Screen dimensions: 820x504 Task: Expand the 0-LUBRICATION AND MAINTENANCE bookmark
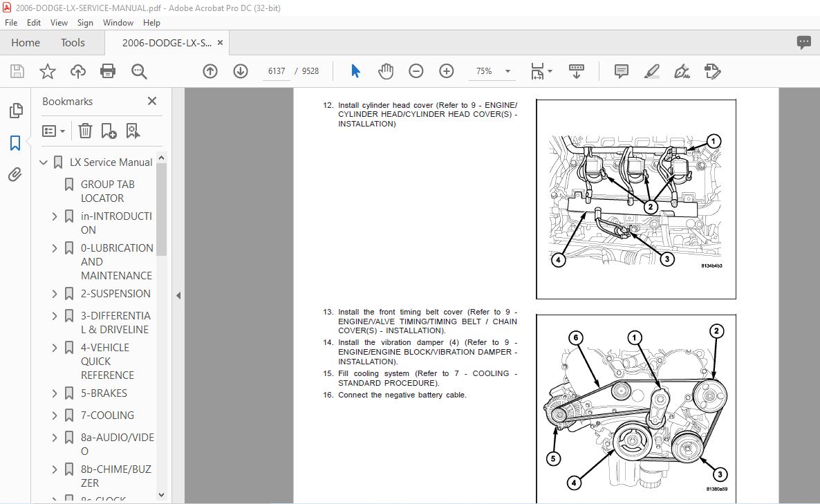pos(55,248)
